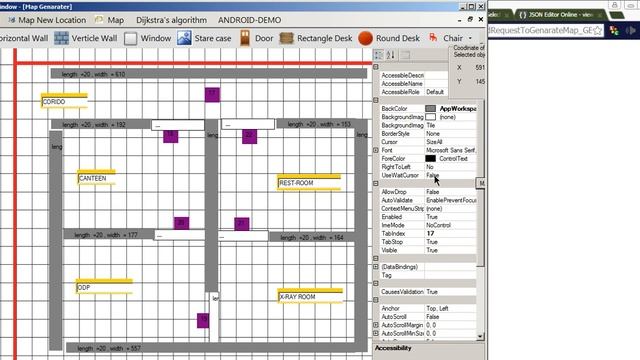
Task: Switch property grid to categorized view
Action: 379,55
